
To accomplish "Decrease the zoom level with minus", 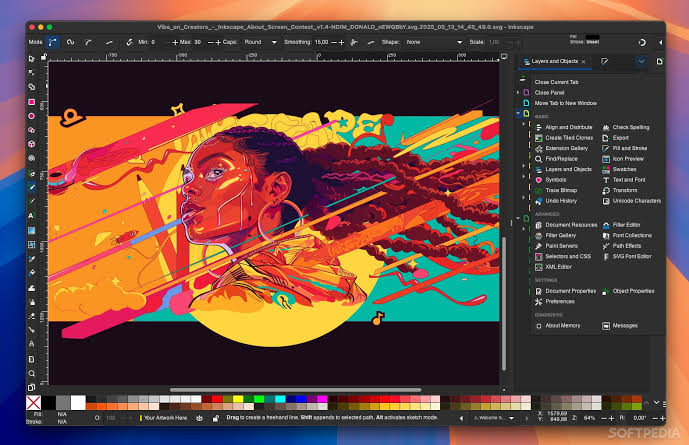I will pos(604,418).
